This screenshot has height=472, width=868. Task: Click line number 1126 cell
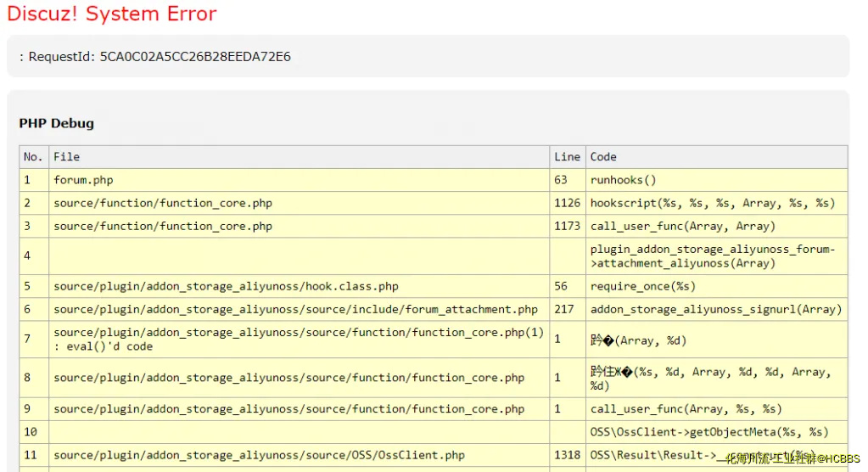(568, 203)
